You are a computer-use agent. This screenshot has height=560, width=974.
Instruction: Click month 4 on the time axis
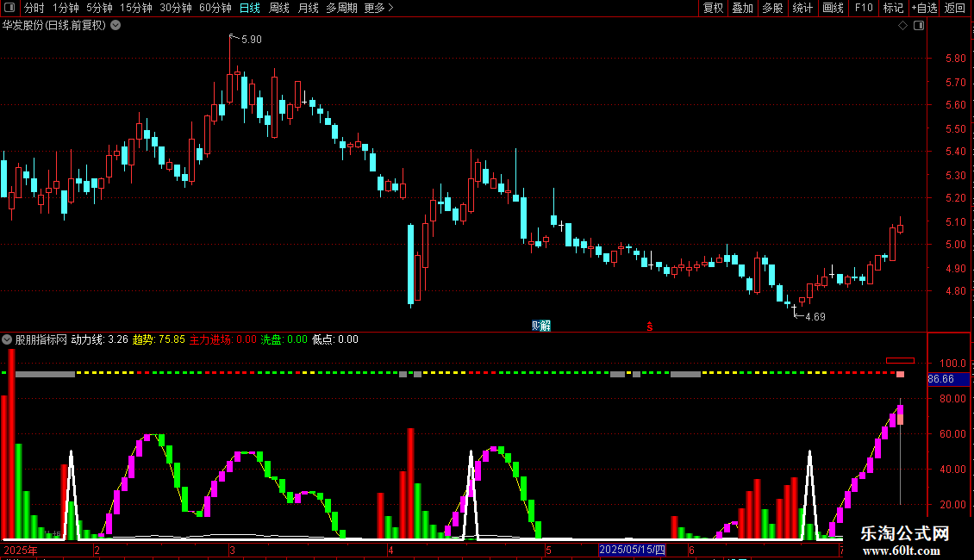click(390, 550)
